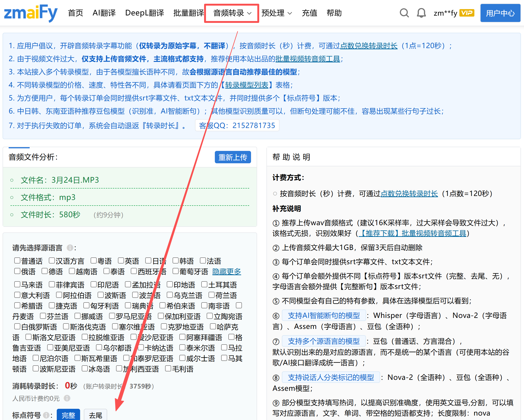Collapse extra languages via 隐藏更多

coord(226,272)
